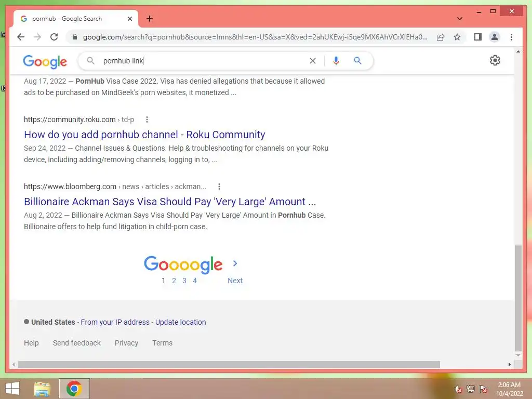Viewport: 532px width, 399px height.
Task: Open the Roku Community pornhub channel result
Action: pyautogui.click(x=144, y=135)
